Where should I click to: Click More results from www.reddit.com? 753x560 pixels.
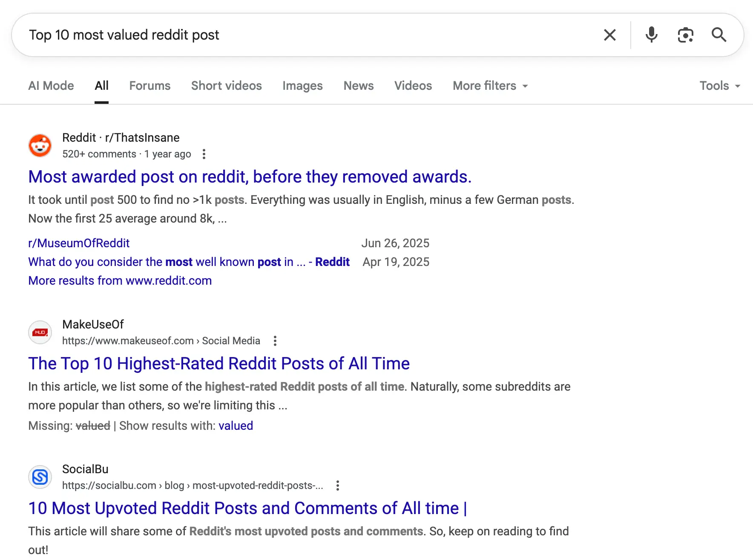[120, 280]
